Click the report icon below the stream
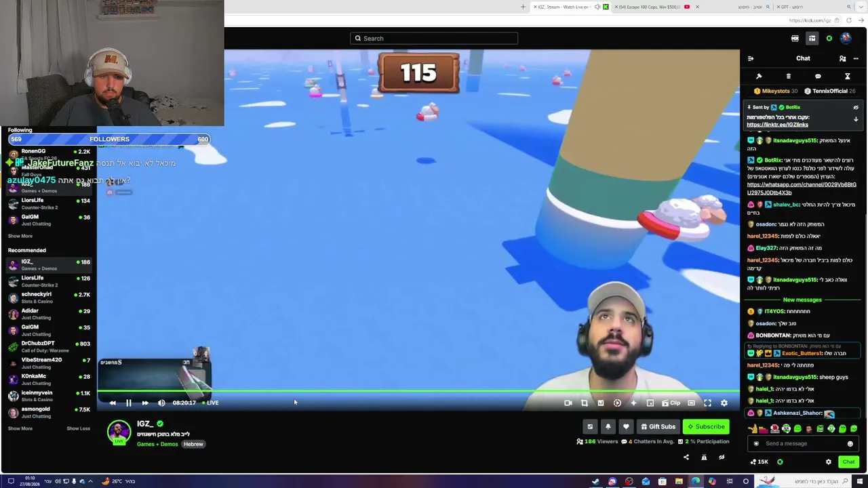868x488 pixels. (x=704, y=457)
